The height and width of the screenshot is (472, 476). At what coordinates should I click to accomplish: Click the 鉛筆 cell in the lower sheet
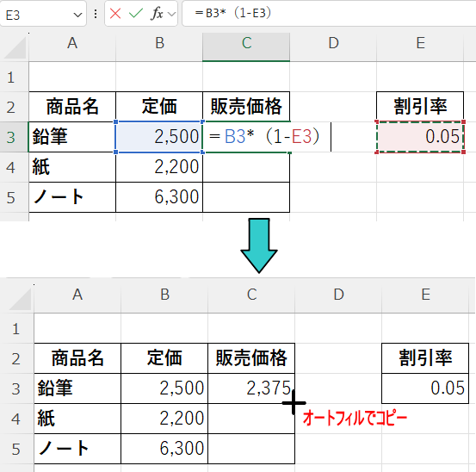click(x=77, y=388)
